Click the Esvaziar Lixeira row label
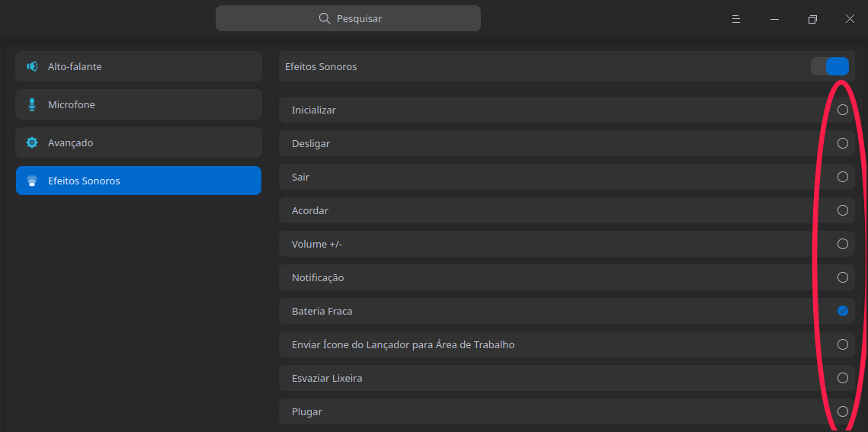 pyautogui.click(x=327, y=379)
